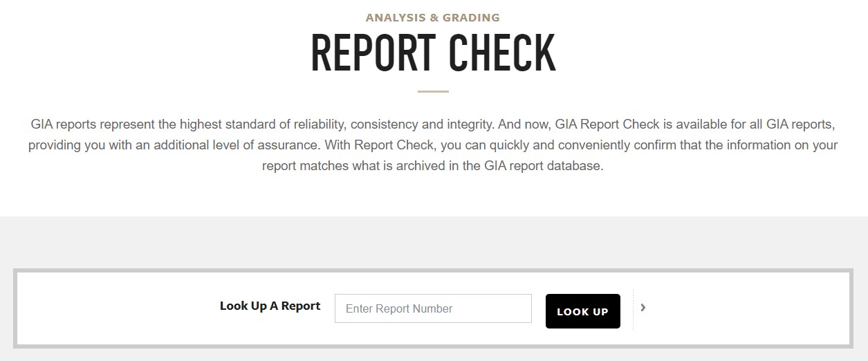Image resolution: width=868 pixels, height=361 pixels.
Task: Click the tan divider line under the heading
Action: pos(433,91)
